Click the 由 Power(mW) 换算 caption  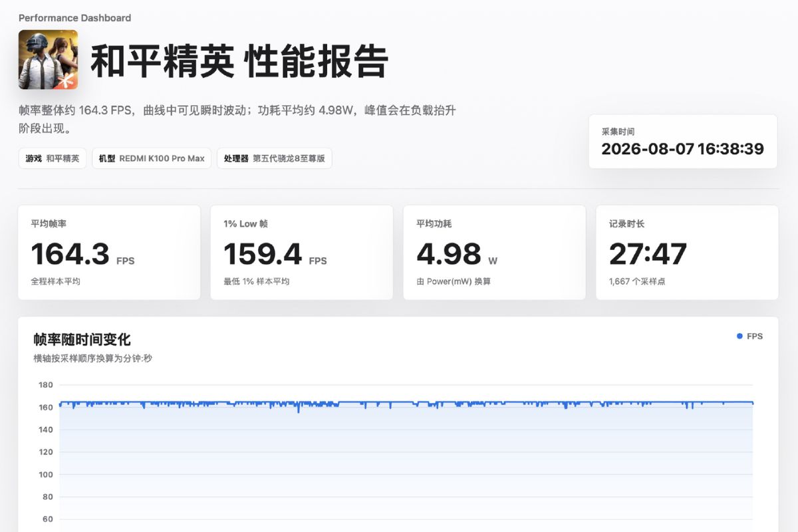(454, 281)
